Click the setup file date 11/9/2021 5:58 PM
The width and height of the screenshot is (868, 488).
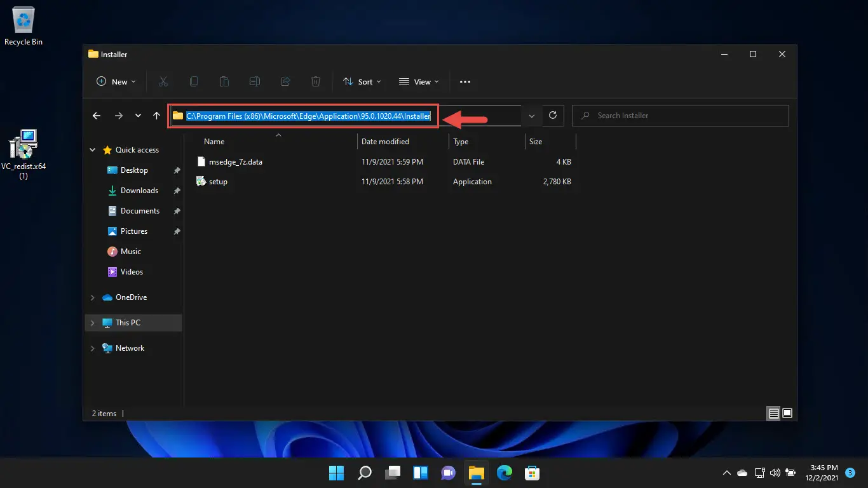pos(392,182)
